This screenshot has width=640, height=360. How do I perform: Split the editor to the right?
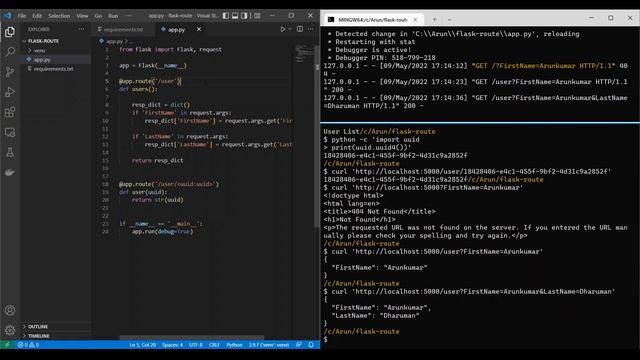click(300, 29)
